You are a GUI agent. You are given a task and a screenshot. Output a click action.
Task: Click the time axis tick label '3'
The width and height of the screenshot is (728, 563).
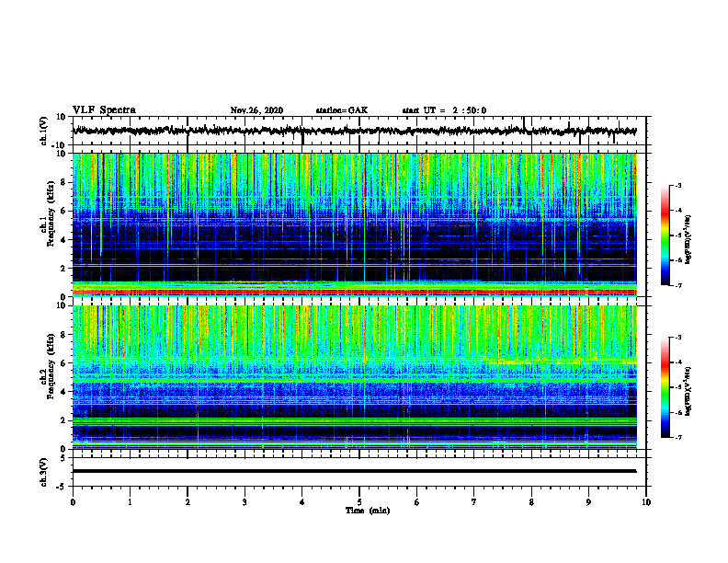pyautogui.click(x=245, y=502)
